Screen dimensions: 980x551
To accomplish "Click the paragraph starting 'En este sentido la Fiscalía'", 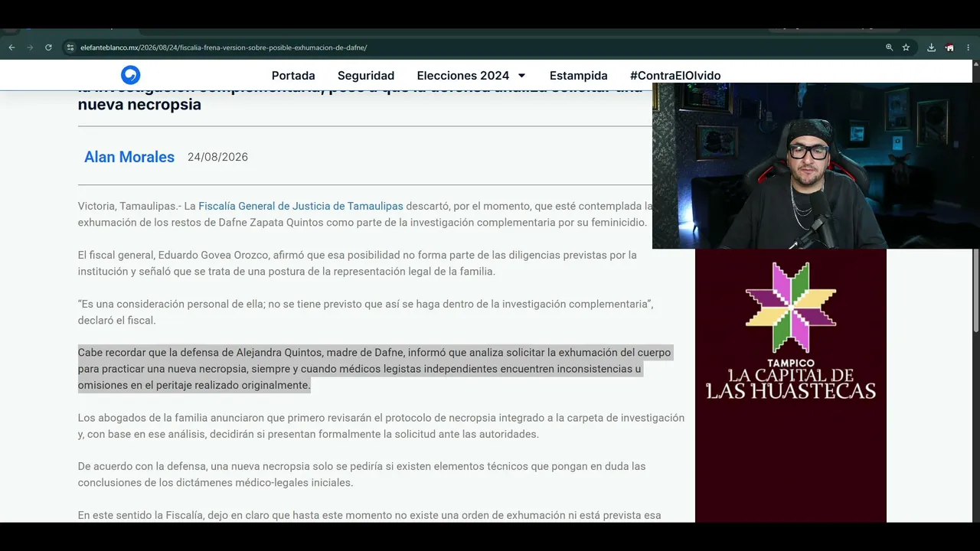I will coord(370,515).
